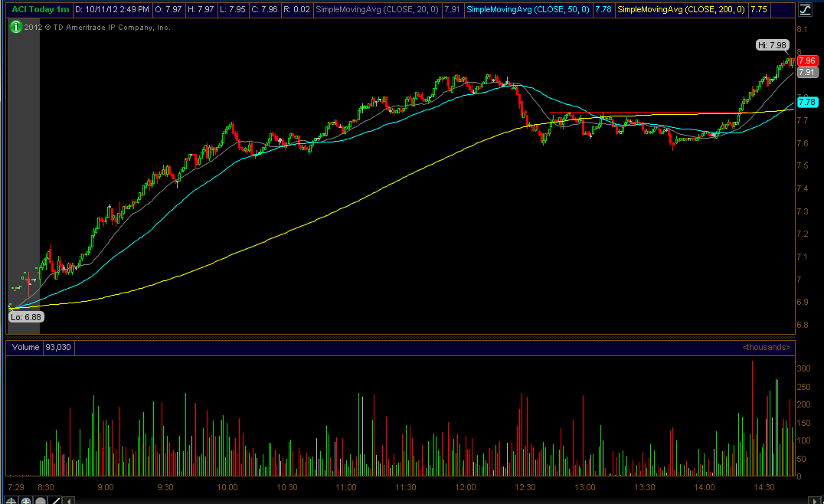Click the red 7.96 last-price tag on axis
824x504 pixels.
pos(807,61)
